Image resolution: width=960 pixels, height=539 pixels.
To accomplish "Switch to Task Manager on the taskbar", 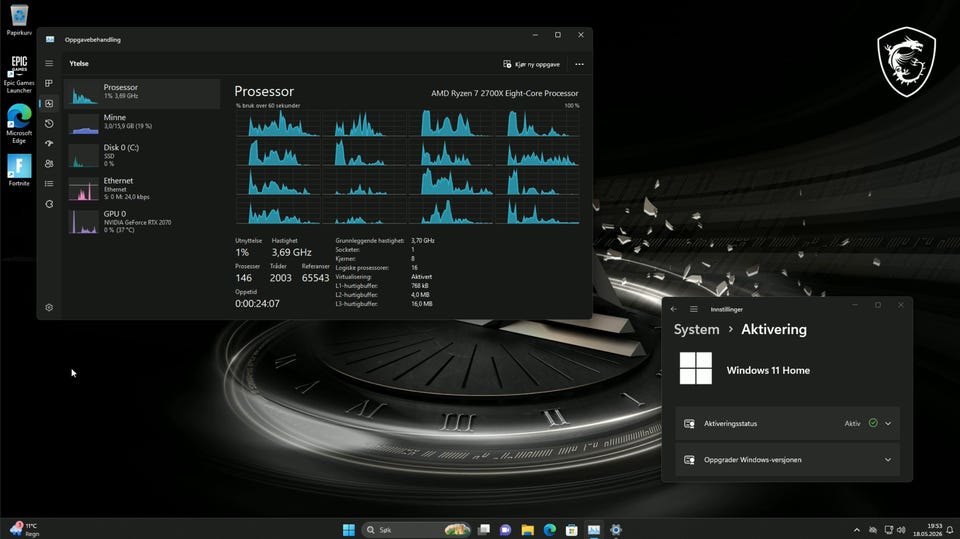I will [x=594, y=530].
